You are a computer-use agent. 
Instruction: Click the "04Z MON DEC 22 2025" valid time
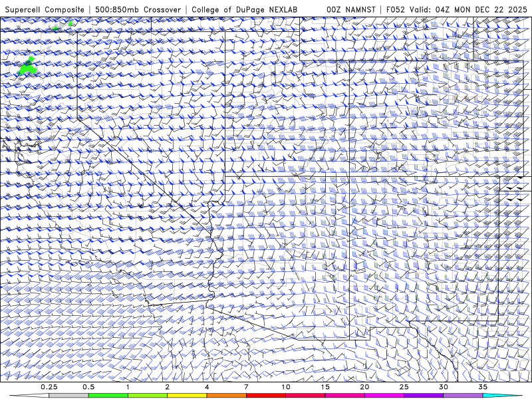point(481,9)
